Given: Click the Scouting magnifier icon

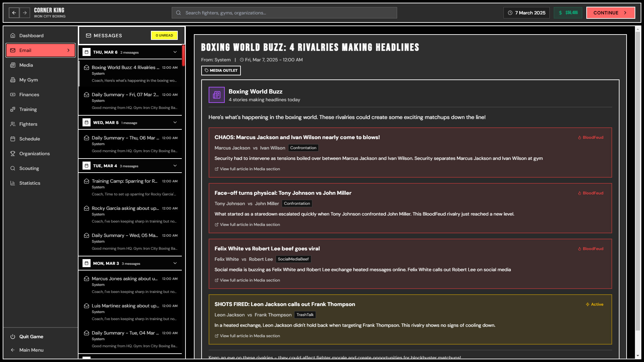Looking at the screenshot, I should click(13, 168).
